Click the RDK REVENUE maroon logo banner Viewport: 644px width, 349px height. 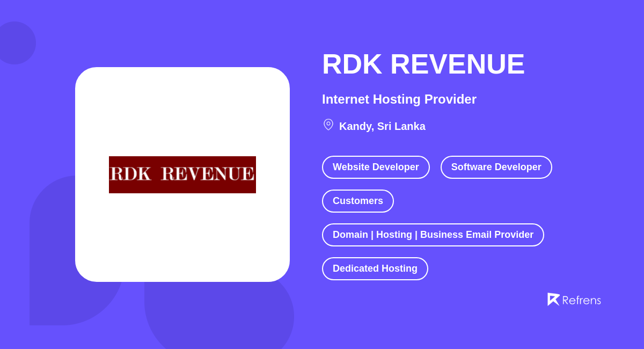(182, 174)
